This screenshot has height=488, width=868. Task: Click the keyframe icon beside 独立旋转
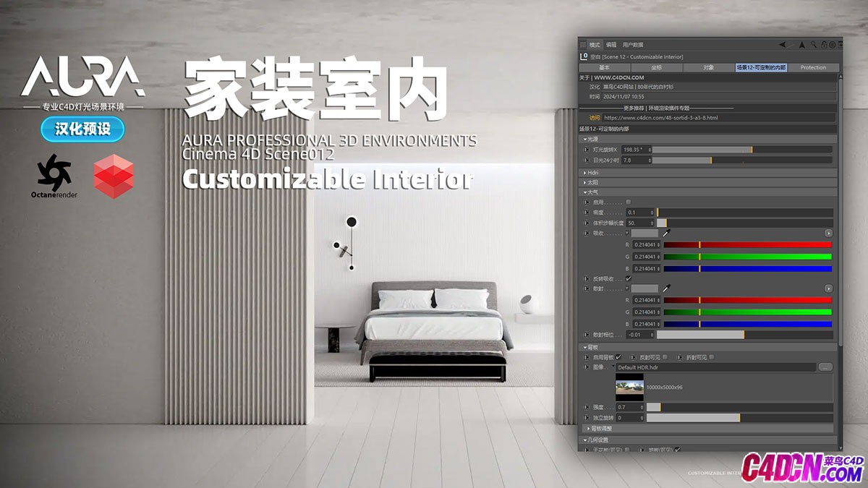(586, 418)
